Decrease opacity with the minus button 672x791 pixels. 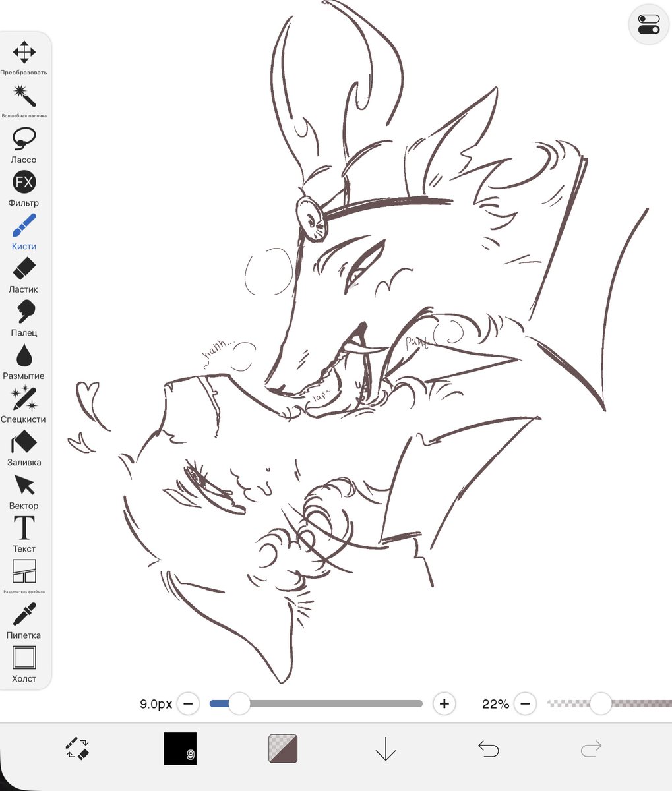(x=525, y=703)
